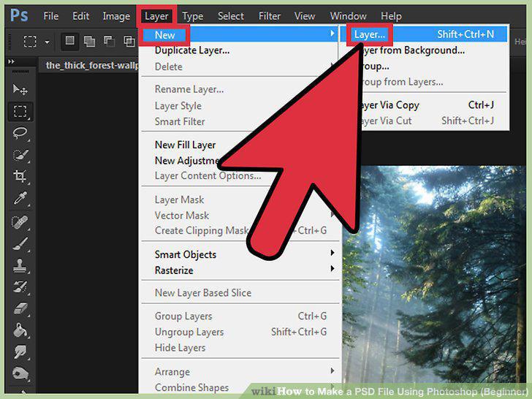Open the Image menu
This screenshot has width=532, height=399.
(x=116, y=16)
